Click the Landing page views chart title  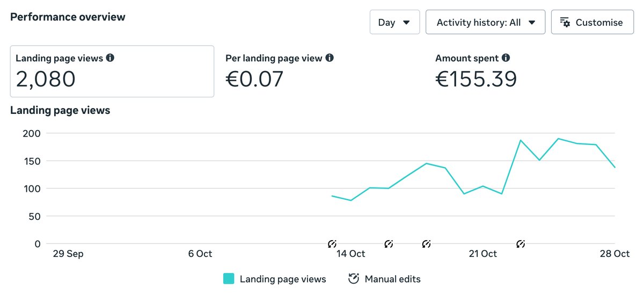[x=60, y=110]
